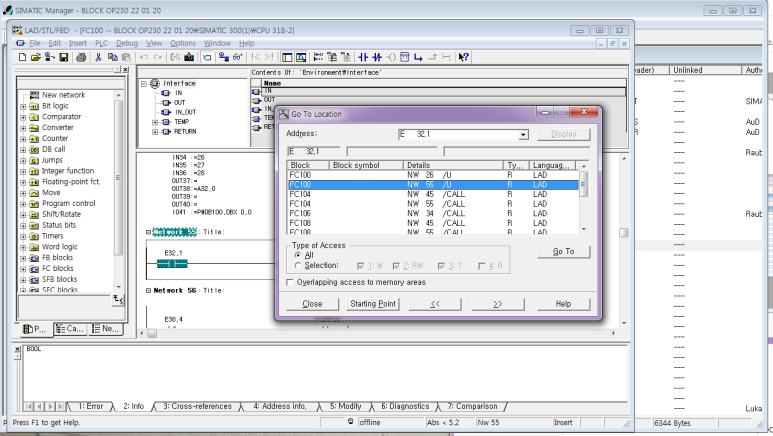Enable Overlapping access to memory areas

290,282
